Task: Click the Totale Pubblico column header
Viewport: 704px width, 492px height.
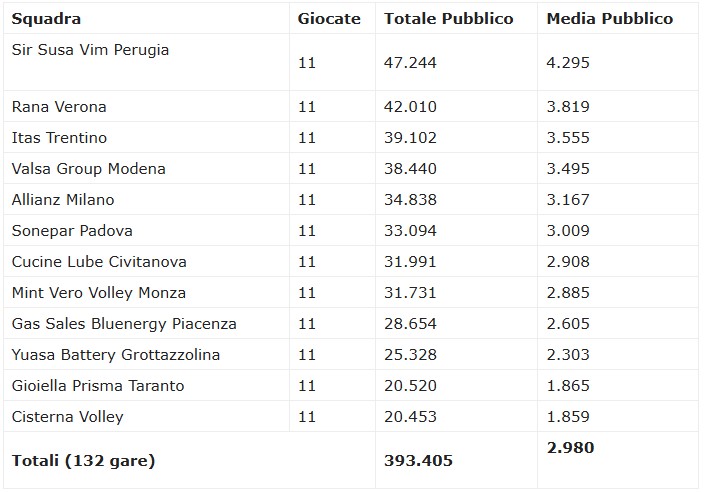Action: (x=449, y=19)
